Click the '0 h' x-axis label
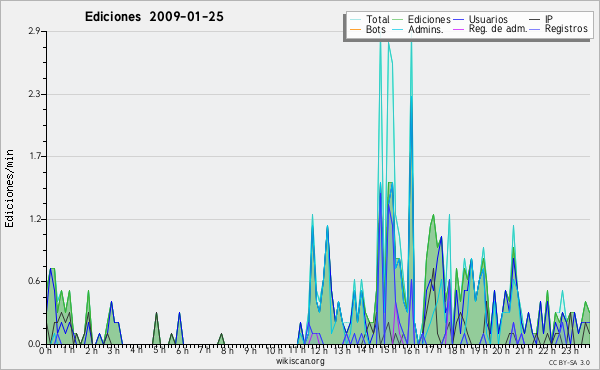 [x=46, y=351]
